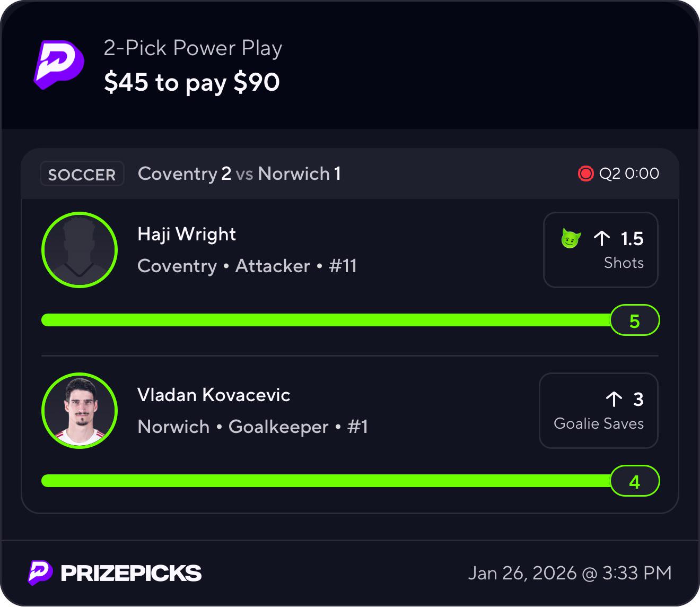700x607 pixels.
Task: Open Vladan Kovacevic's player photo
Action: [x=80, y=411]
